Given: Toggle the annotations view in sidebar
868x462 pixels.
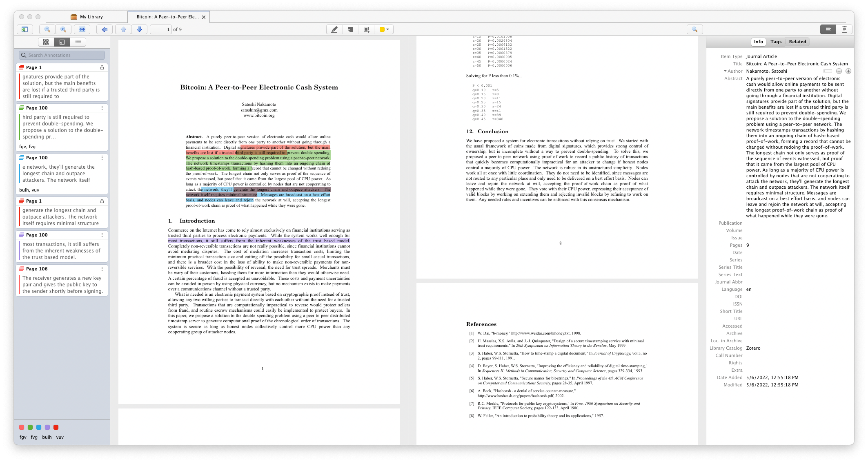Looking at the screenshot, I should click(62, 42).
